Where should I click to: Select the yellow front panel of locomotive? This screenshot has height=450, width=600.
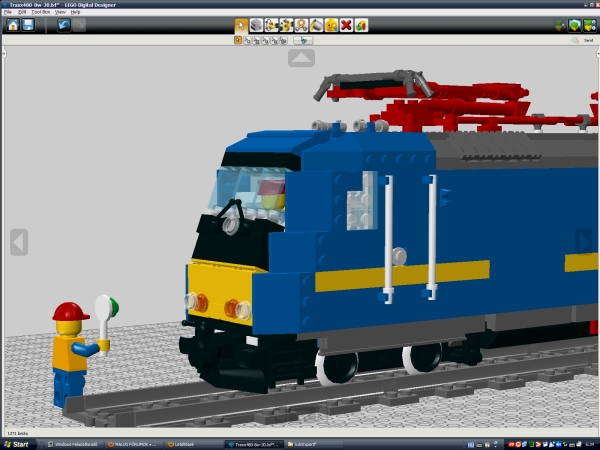click(x=218, y=293)
